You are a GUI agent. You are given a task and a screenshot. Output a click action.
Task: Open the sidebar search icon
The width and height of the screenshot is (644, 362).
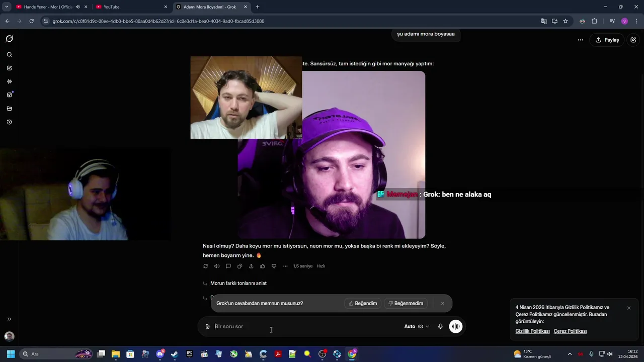coord(9,54)
